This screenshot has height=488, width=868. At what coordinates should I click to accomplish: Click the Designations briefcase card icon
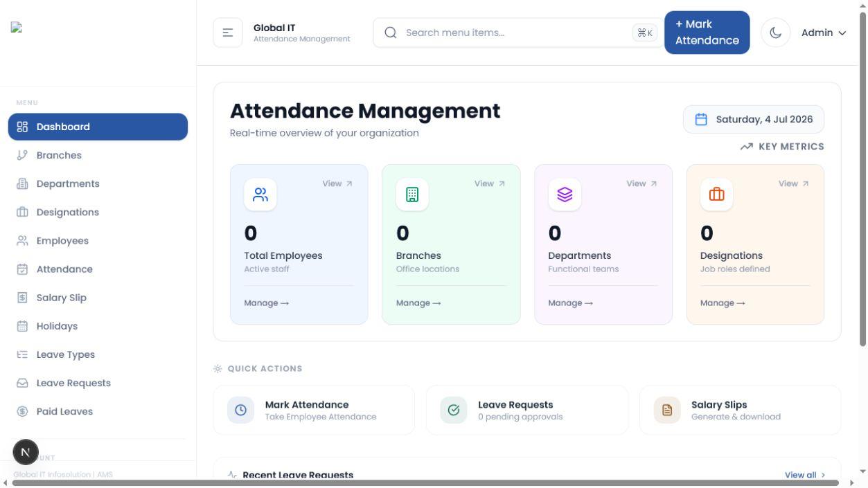click(716, 195)
